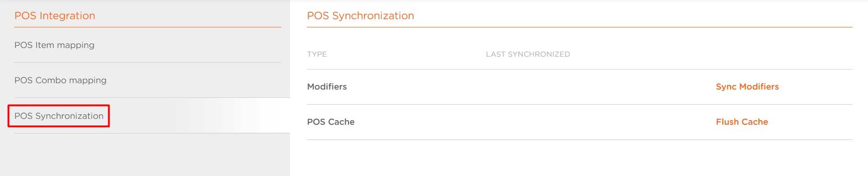
Task: Click the blank area beneath the POS Cache row
Action: (x=579, y=158)
